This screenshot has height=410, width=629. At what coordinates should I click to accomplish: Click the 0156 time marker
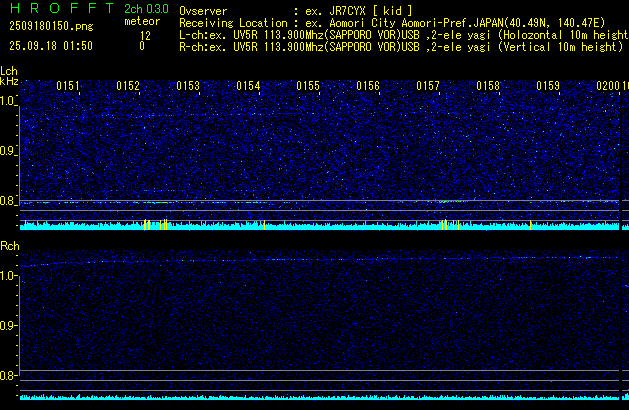click(x=368, y=86)
